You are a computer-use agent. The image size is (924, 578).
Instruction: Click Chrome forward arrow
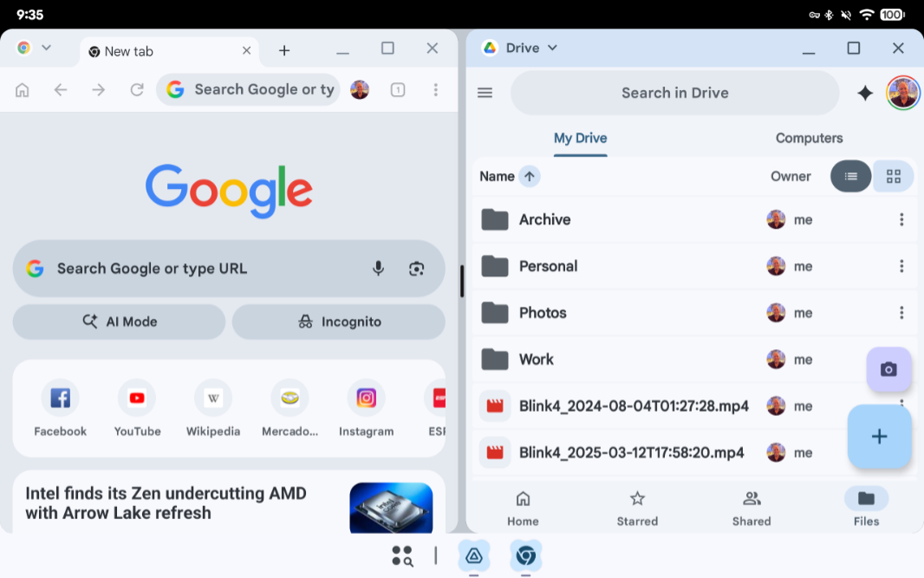pos(99,90)
